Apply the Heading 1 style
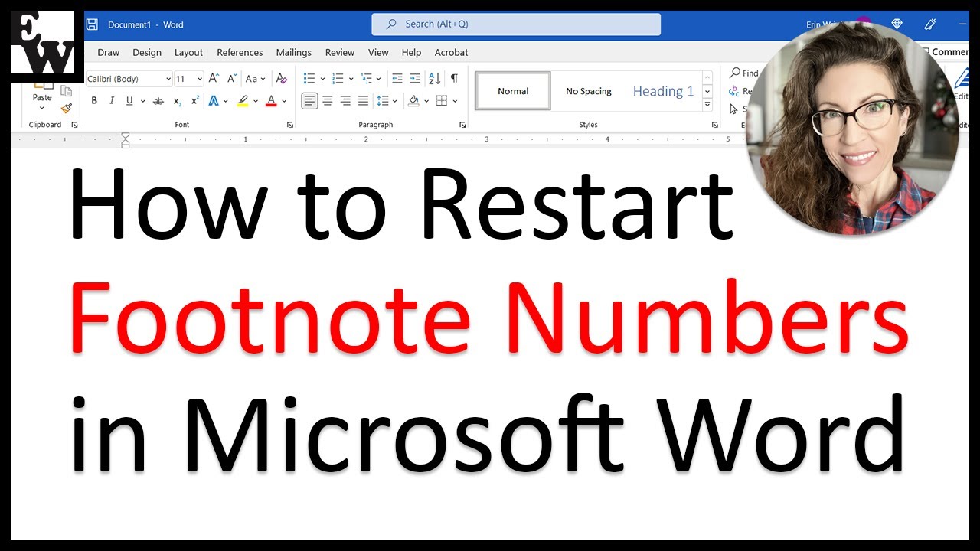The height and width of the screenshot is (551, 980). [663, 91]
